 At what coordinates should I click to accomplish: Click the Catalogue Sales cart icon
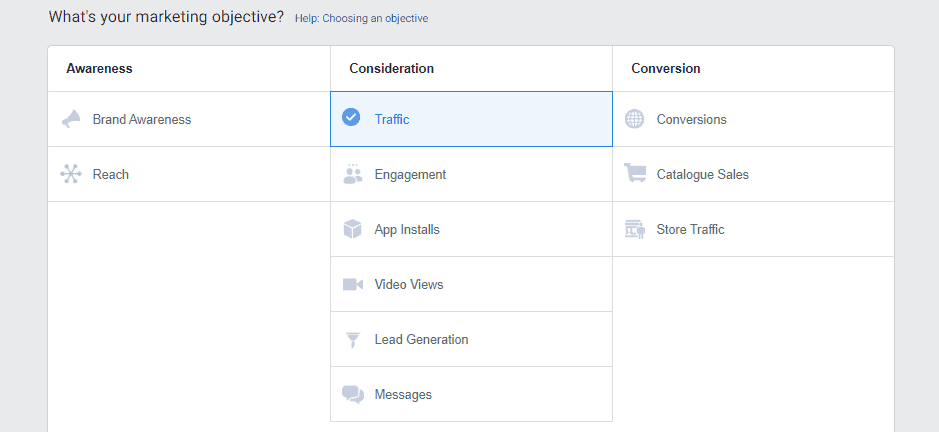635,173
